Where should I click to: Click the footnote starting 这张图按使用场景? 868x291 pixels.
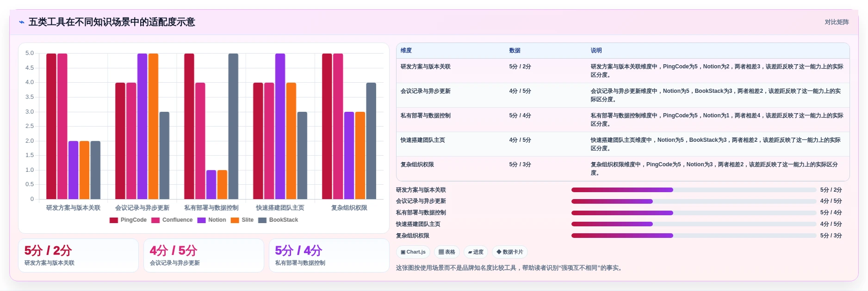(510, 268)
